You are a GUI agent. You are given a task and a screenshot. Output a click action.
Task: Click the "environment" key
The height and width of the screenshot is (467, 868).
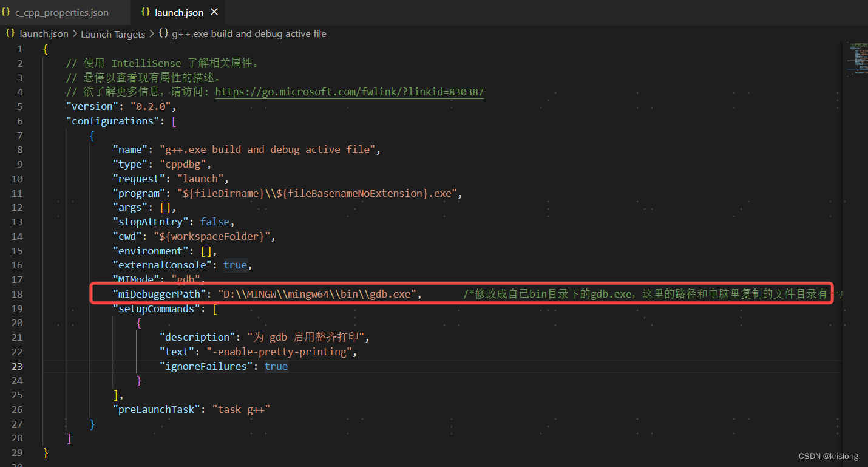tap(151, 251)
